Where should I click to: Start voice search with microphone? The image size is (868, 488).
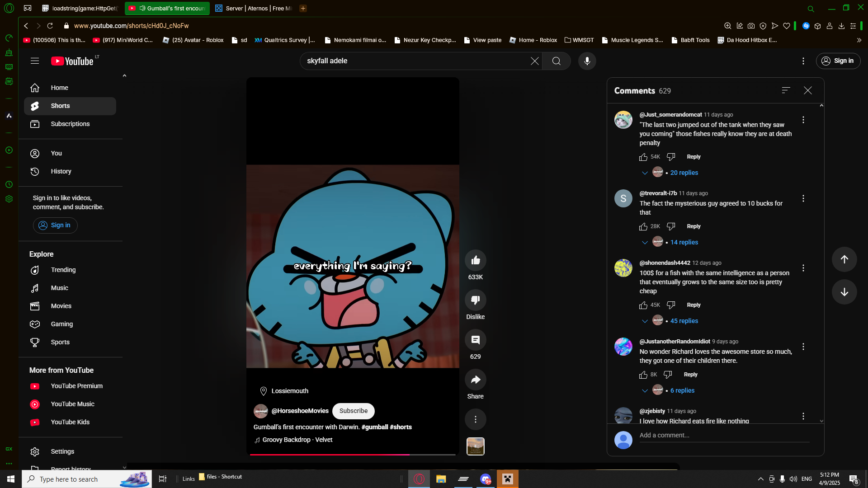(587, 61)
